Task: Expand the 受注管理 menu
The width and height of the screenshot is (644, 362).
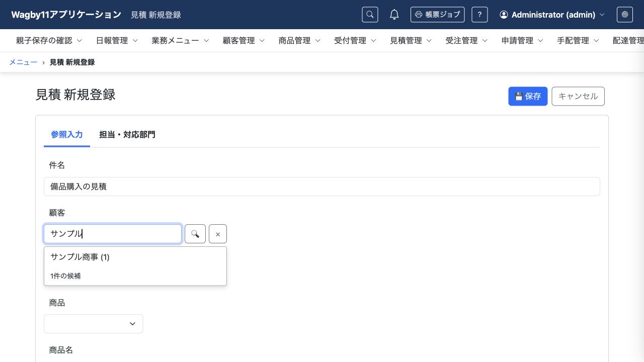Action: click(467, 41)
